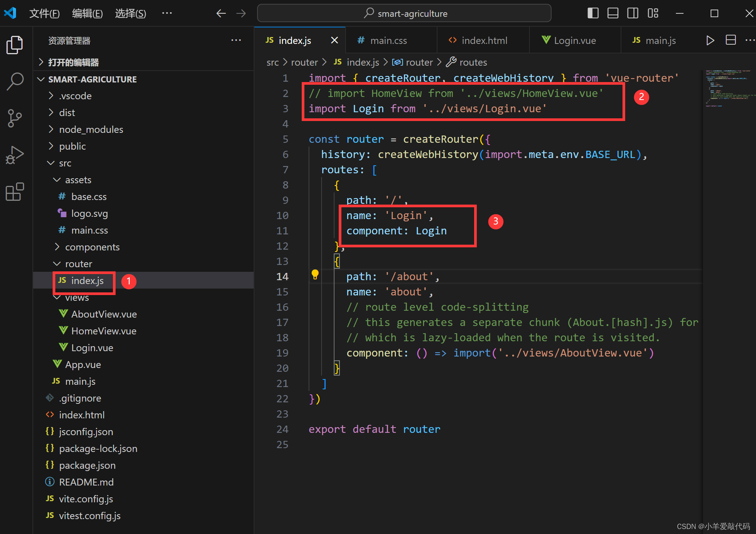
Task: Run the code with the play icon
Action: click(710, 40)
